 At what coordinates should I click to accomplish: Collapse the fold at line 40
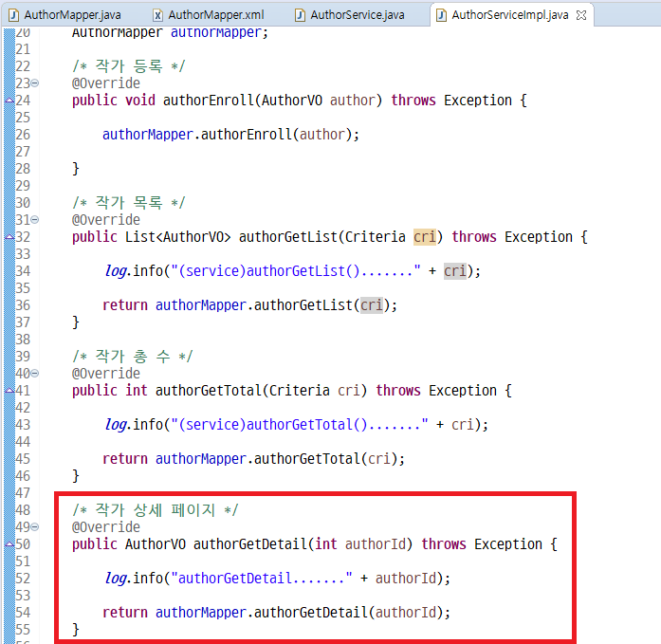(35, 374)
